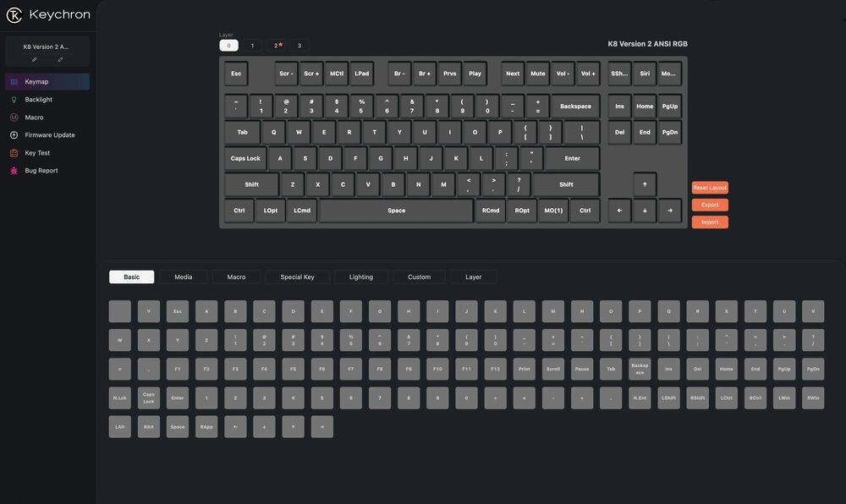The image size is (846, 504).
Task: Switch to the Lighting tab
Action: pyautogui.click(x=360, y=277)
